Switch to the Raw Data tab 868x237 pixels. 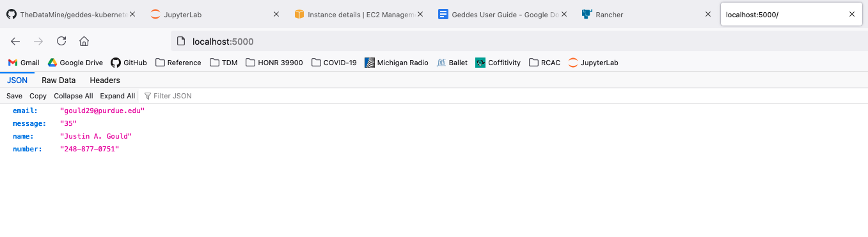(59, 80)
